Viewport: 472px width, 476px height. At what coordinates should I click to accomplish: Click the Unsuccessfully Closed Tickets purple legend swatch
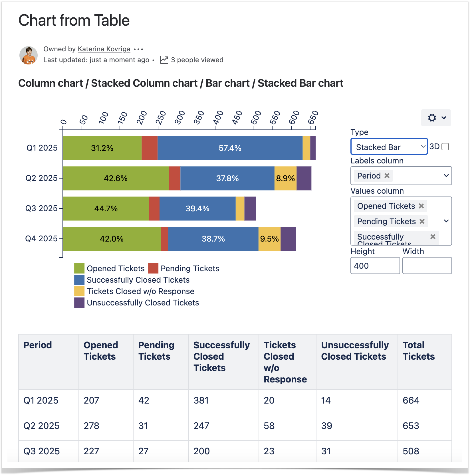pyautogui.click(x=79, y=303)
